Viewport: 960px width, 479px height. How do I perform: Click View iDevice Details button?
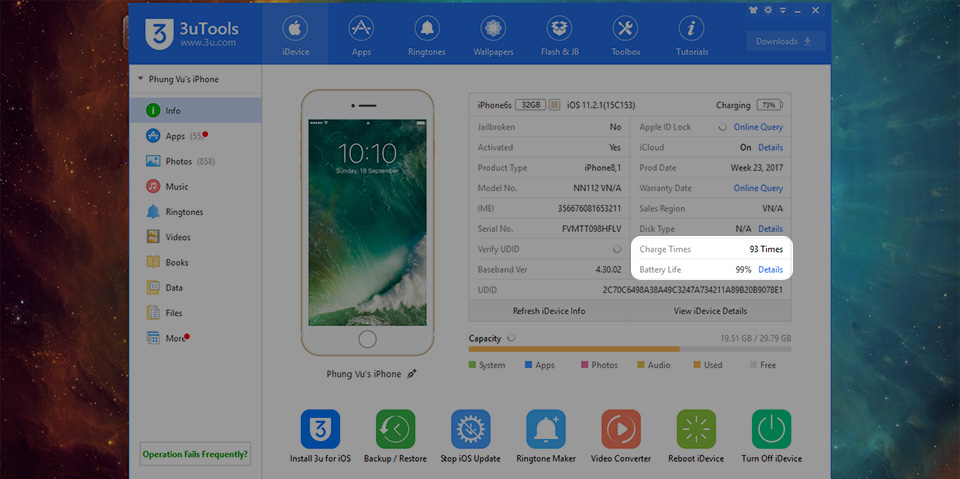pyautogui.click(x=710, y=311)
